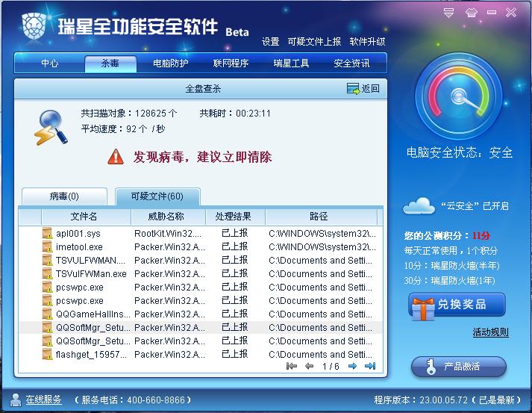Open 可疑文件上报 in the top menu

[x=314, y=41]
